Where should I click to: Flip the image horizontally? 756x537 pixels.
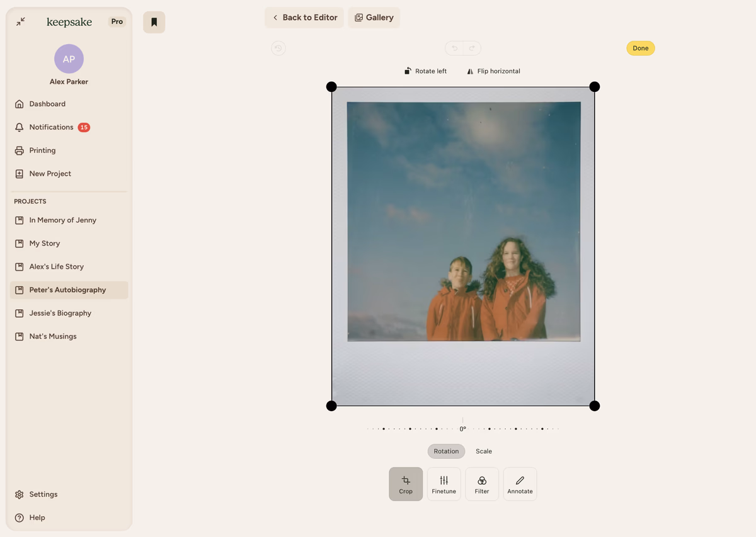click(493, 71)
